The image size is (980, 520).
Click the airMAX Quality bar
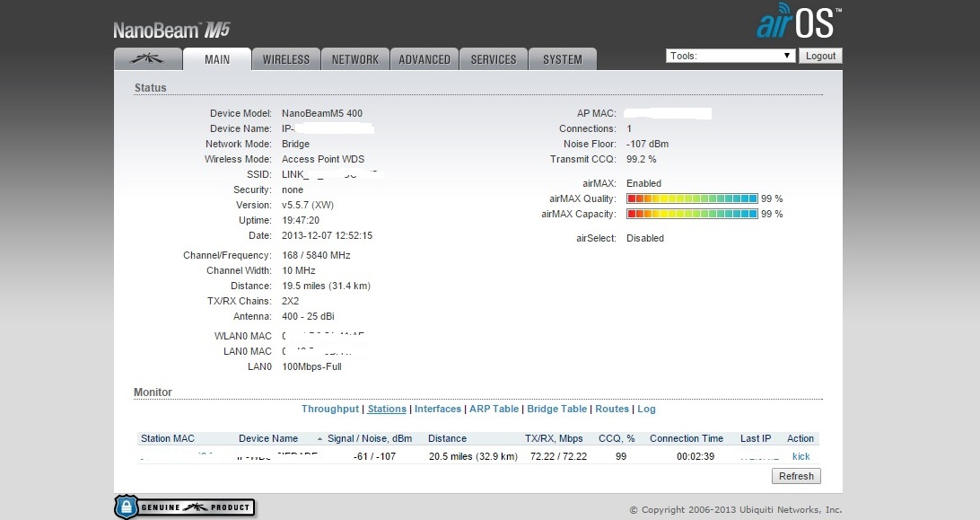692,198
